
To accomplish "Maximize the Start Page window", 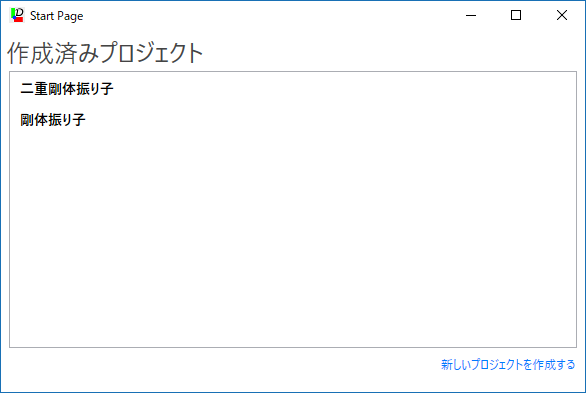I will (x=516, y=15).
